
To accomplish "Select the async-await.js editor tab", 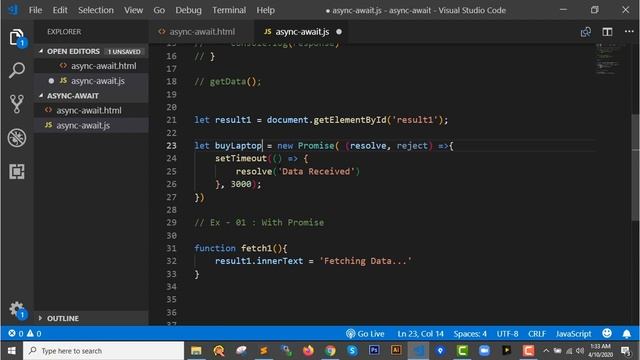I will tap(302, 32).
